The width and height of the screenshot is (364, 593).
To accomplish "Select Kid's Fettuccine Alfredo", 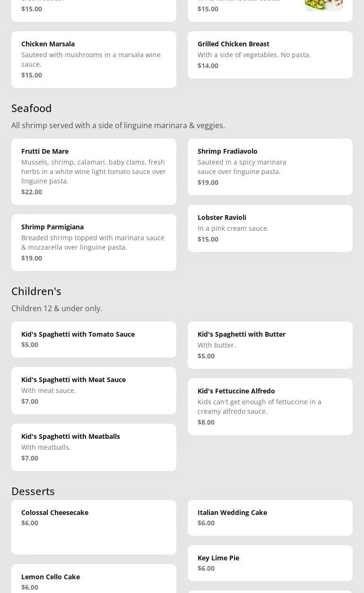I will pos(270,406).
